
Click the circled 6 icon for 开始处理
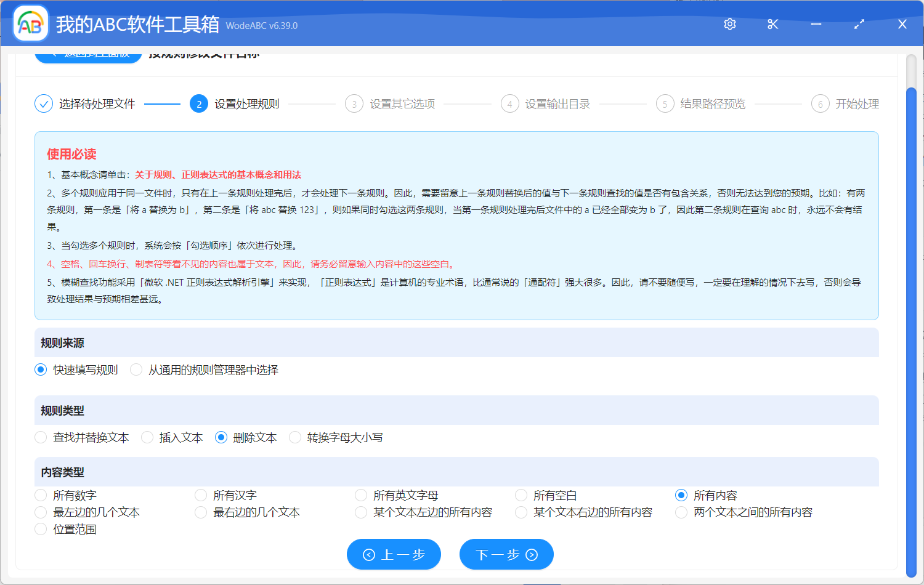tap(820, 103)
